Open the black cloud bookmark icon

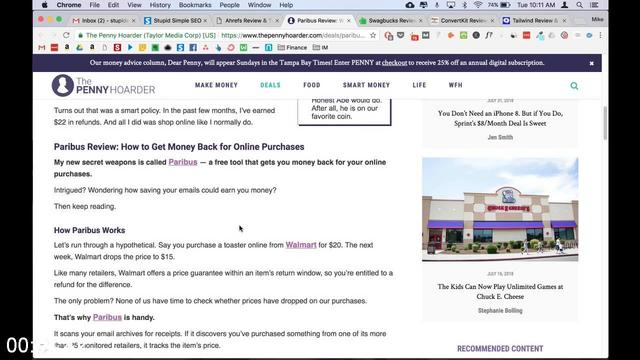pyautogui.click(x=168, y=48)
